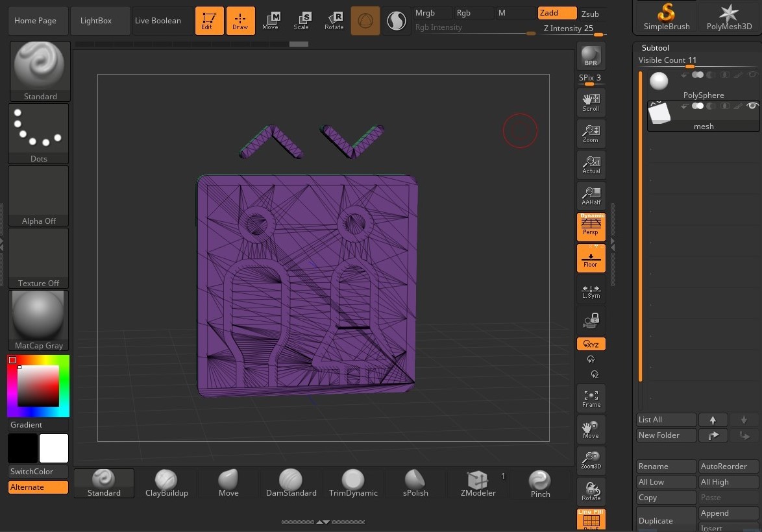Image resolution: width=762 pixels, height=532 pixels.
Task: Enable Mrgb channel
Action: pyautogui.click(x=432, y=13)
